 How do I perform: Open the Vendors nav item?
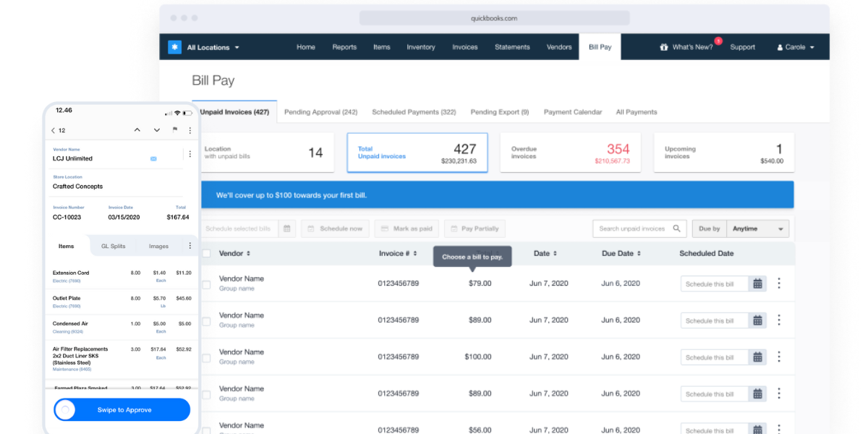click(559, 47)
